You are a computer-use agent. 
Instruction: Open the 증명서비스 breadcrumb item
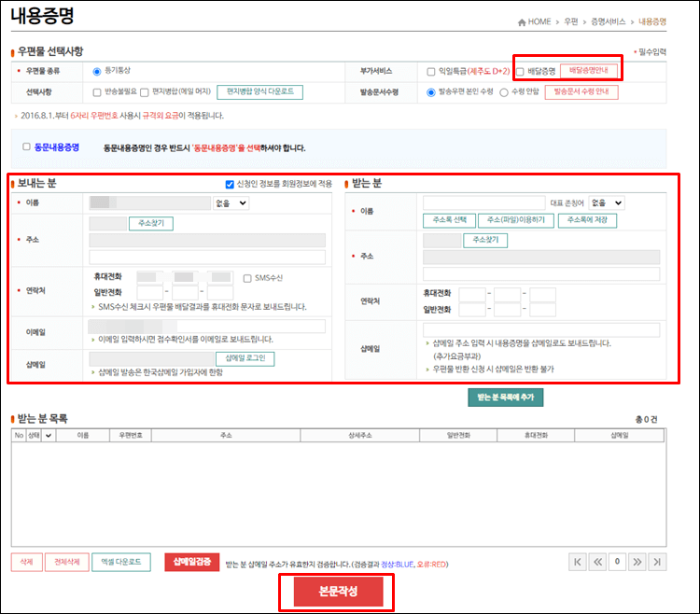point(608,21)
